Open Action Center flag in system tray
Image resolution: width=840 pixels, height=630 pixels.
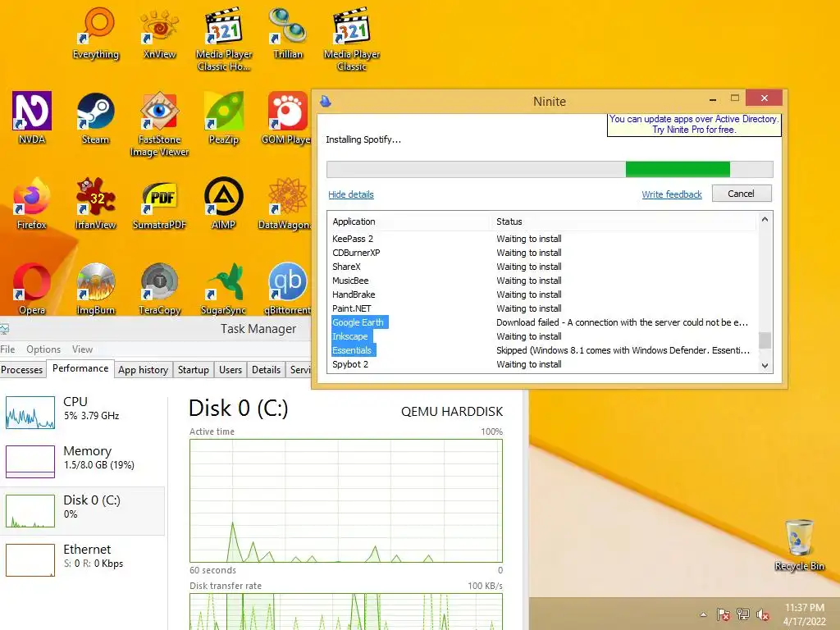pyautogui.click(x=724, y=614)
